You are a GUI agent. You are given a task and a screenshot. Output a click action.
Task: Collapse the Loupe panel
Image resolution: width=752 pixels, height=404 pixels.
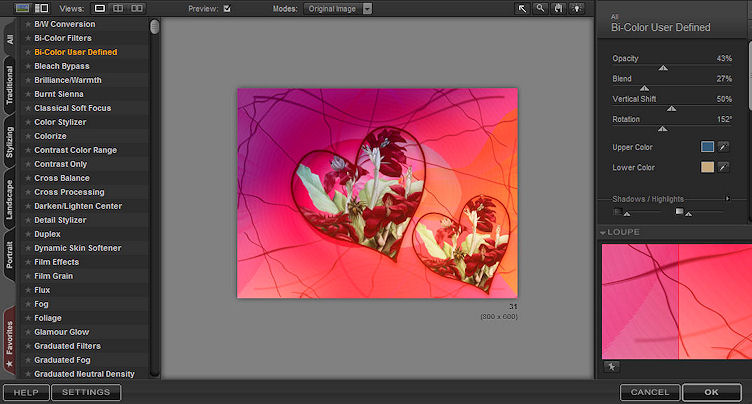pos(604,232)
